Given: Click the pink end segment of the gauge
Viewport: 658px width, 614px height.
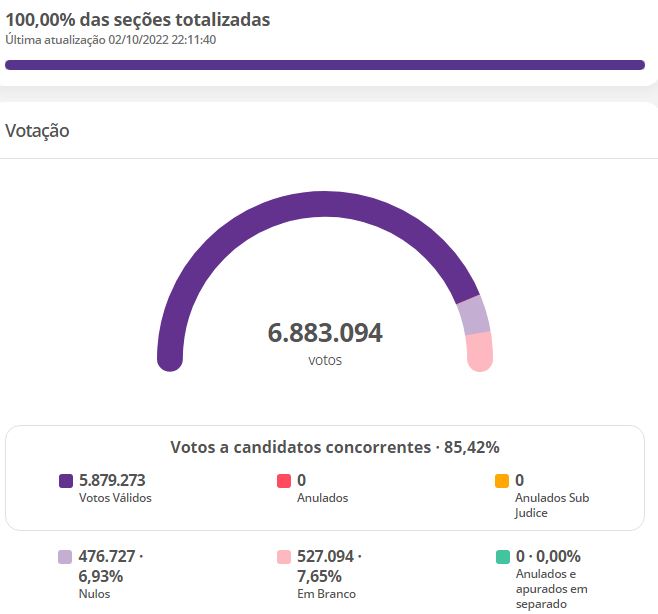Looking at the screenshot, I should (x=480, y=352).
